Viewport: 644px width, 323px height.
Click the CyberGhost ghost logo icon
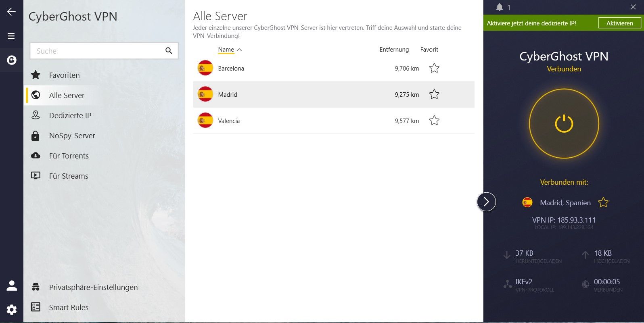tap(12, 60)
